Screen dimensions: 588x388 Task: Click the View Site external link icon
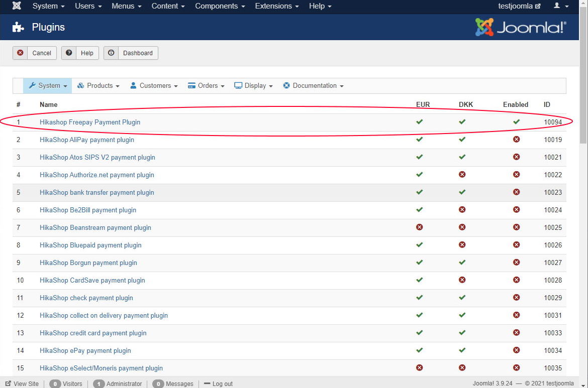(x=8, y=383)
